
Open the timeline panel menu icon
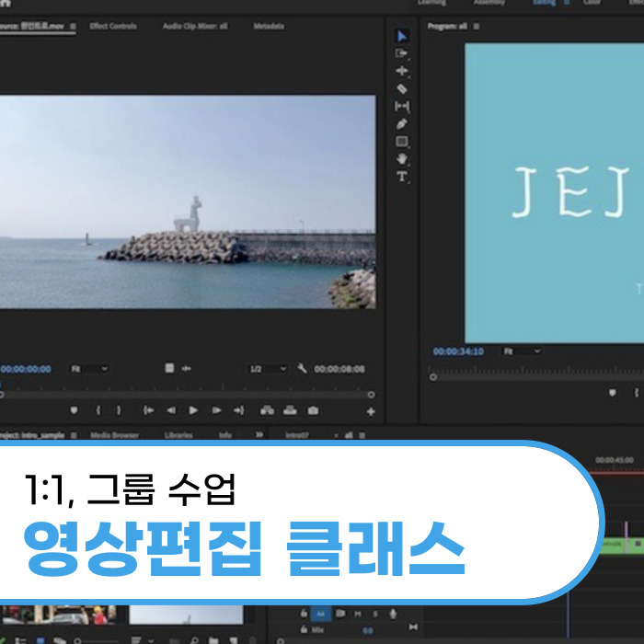coord(362,435)
